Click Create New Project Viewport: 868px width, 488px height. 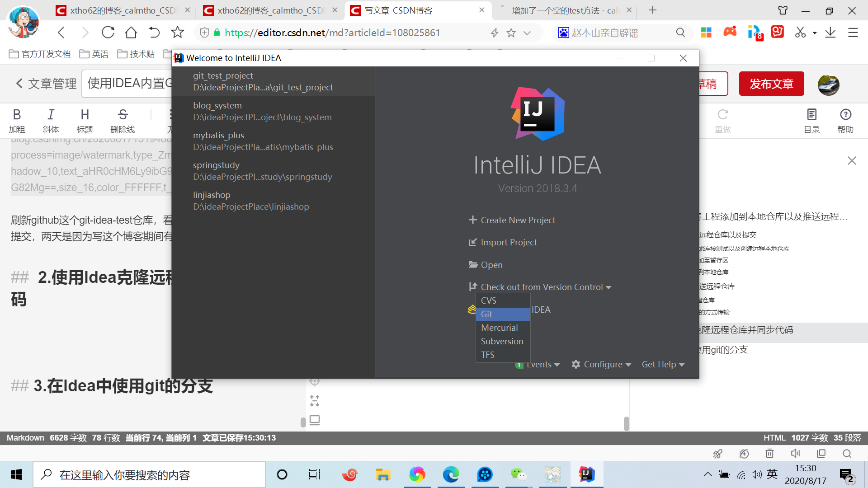[512, 220]
